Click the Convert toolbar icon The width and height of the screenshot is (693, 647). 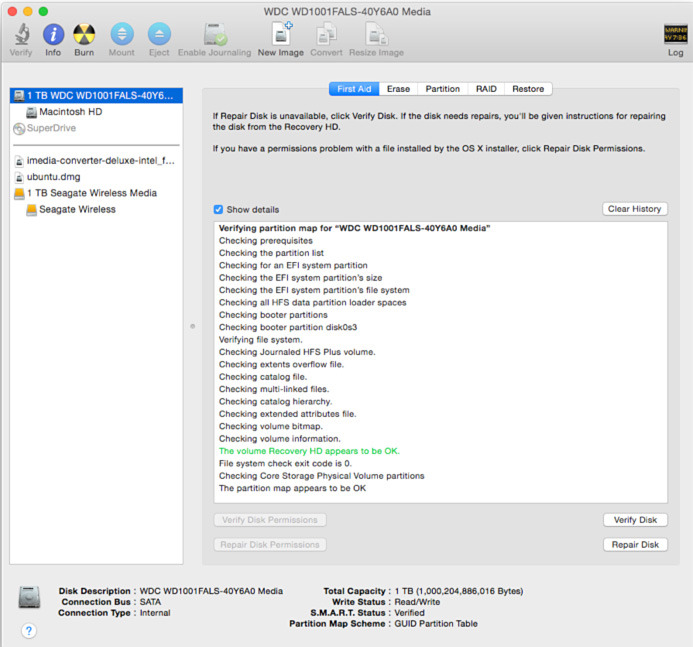(x=326, y=34)
